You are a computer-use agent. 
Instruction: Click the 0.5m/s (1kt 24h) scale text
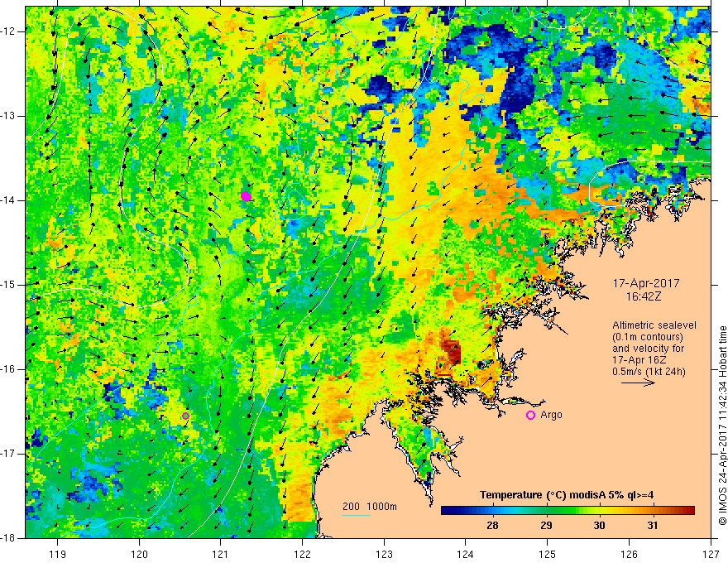649,372
